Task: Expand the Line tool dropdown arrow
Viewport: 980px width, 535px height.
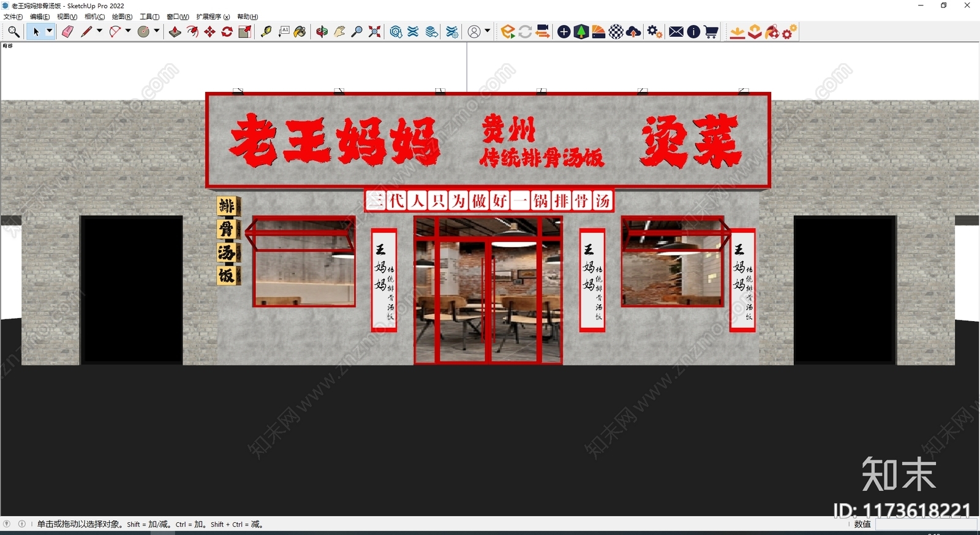Action: [99, 31]
